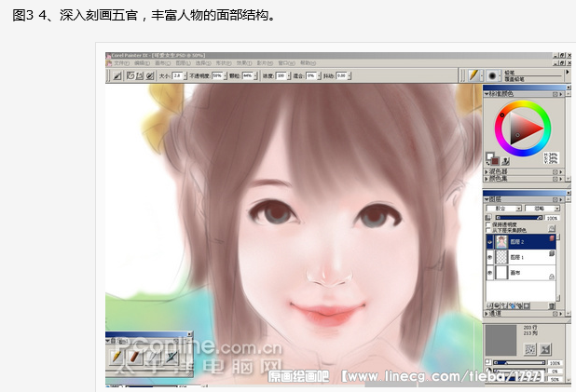
Task: Open the 文件 menu
Action: [x=122, y=63]
